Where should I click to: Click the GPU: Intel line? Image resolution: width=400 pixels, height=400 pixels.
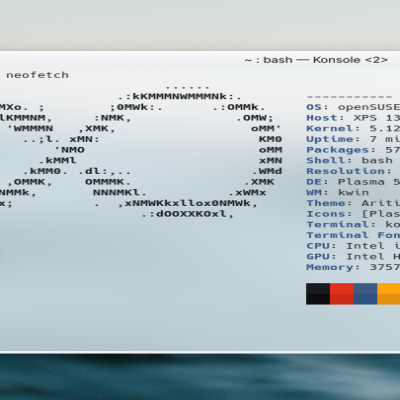pos(353,257)
